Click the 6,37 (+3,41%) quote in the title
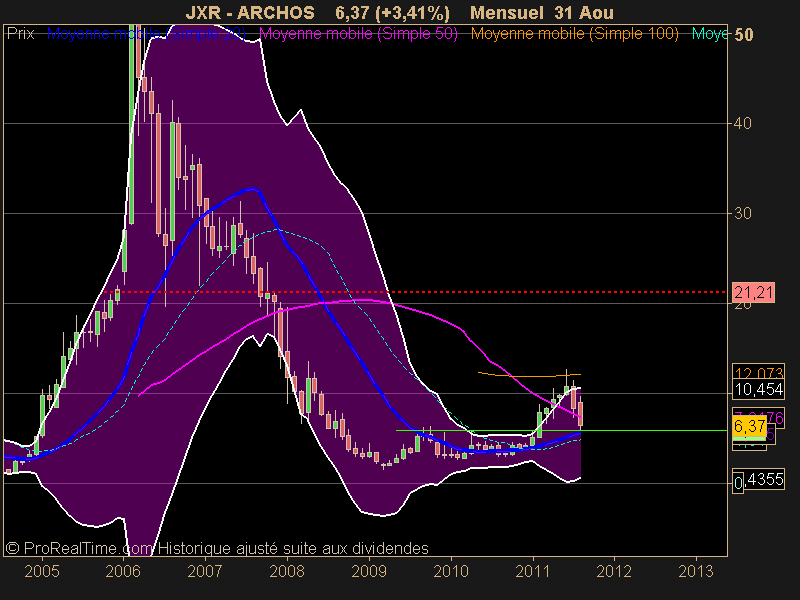 [x=392, y=12]
